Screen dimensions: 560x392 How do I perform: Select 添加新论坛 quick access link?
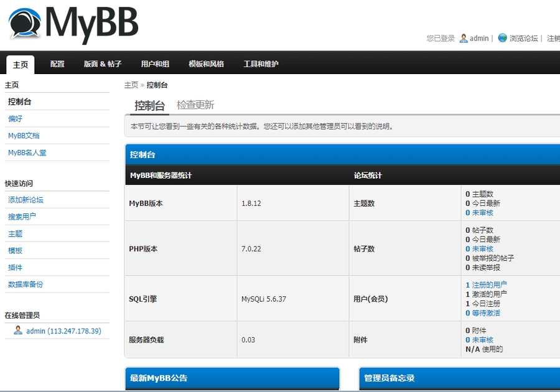26,200
